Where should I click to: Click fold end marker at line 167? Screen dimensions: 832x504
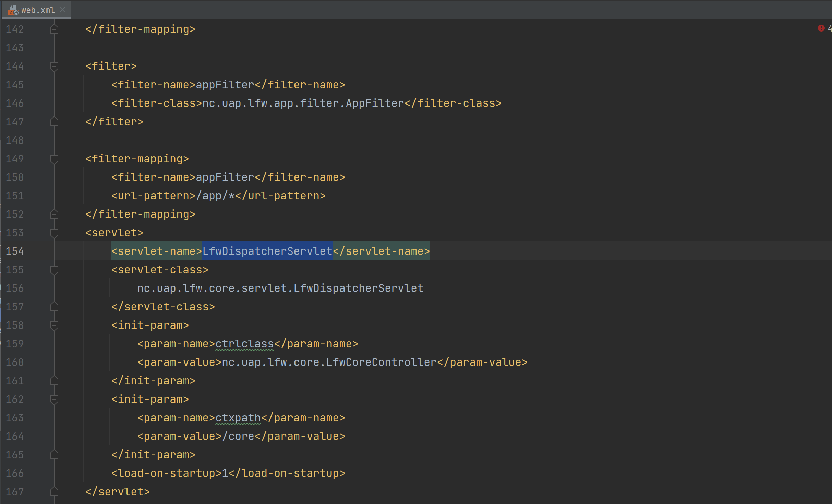click(x=54, y=492)
